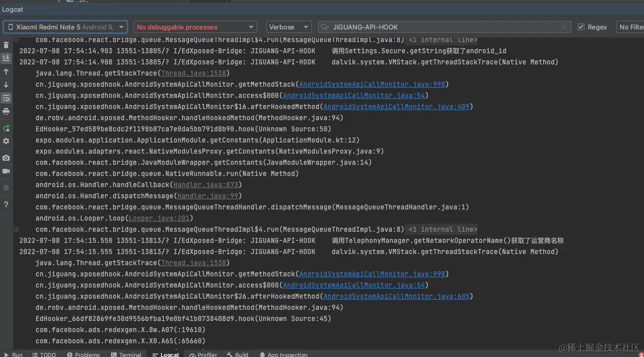The image size is (644, 357).
Task: Toggle scroll to end of log
Action: 6,58
